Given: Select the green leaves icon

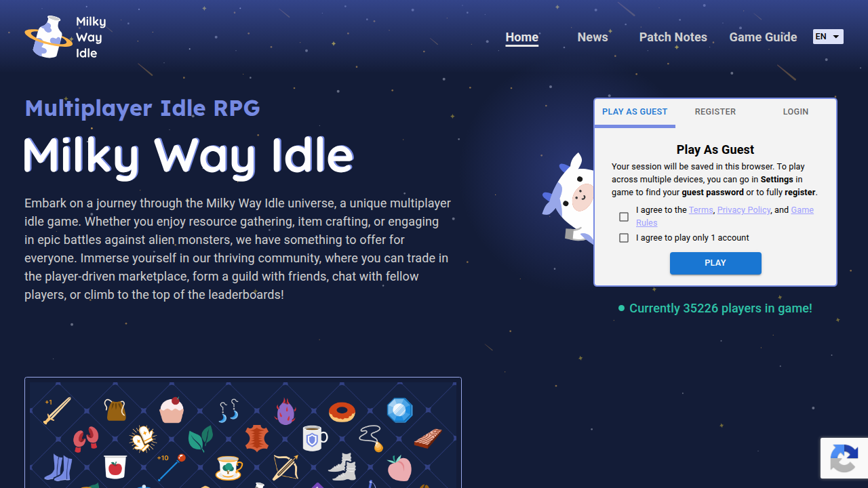Looking at the screenshot, I should (200, 439).
